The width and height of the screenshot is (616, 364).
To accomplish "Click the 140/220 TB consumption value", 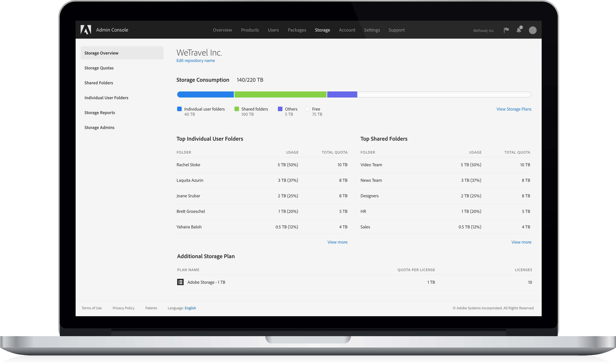I will [x=250, y=80].
